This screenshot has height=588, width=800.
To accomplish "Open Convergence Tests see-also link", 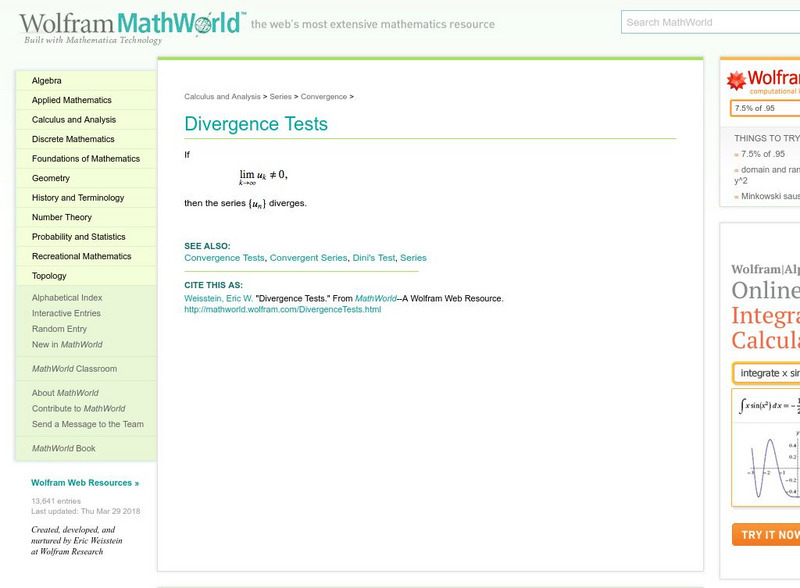I will pyautogui.click(x=224, y=258).
